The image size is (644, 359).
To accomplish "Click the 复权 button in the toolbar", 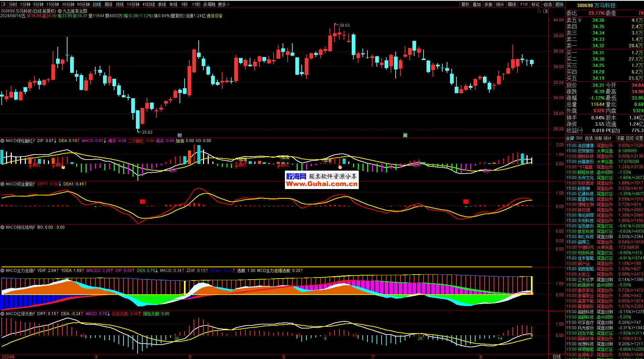I will [x=465, y=4].
